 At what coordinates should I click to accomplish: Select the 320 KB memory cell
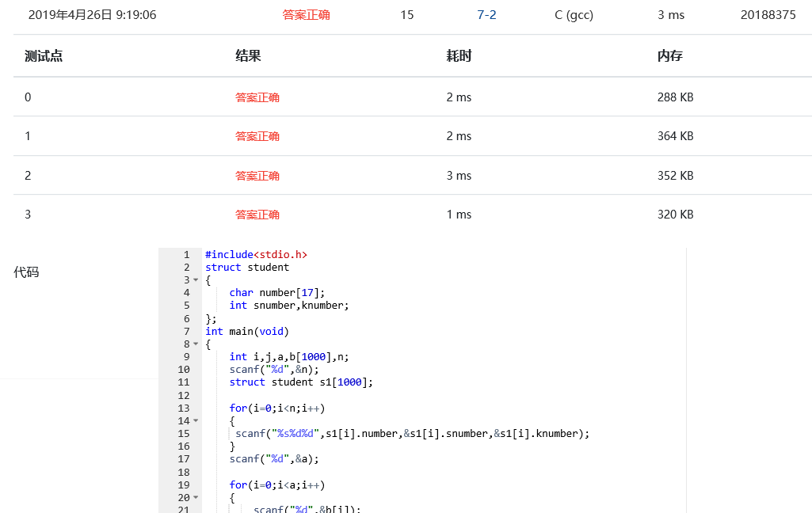(675, 215)
